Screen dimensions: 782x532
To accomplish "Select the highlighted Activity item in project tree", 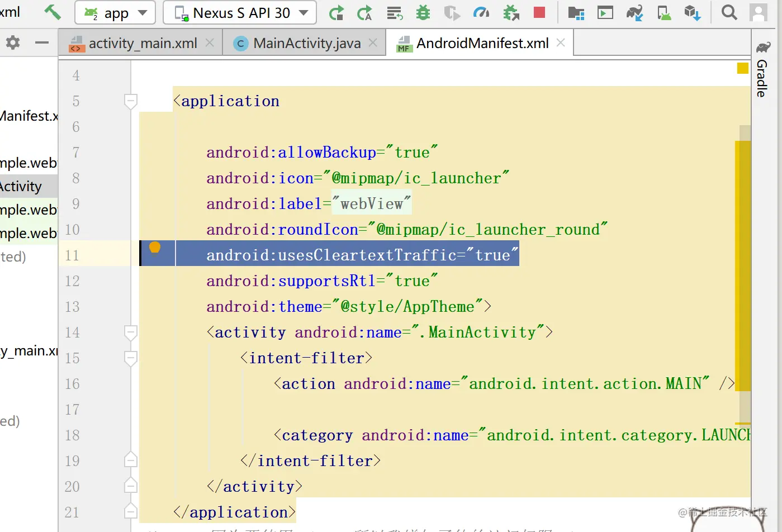I will pyautogui.click(x=29, y=186).
